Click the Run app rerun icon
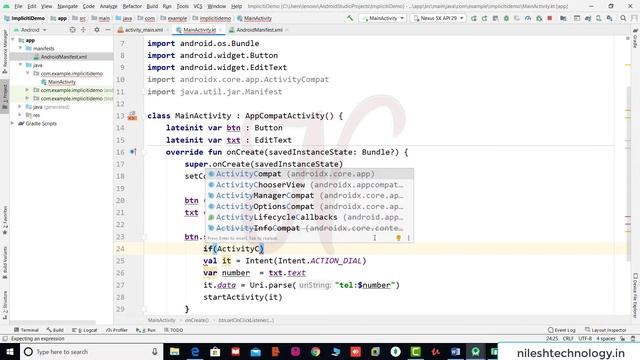 (x=473, y=18)
